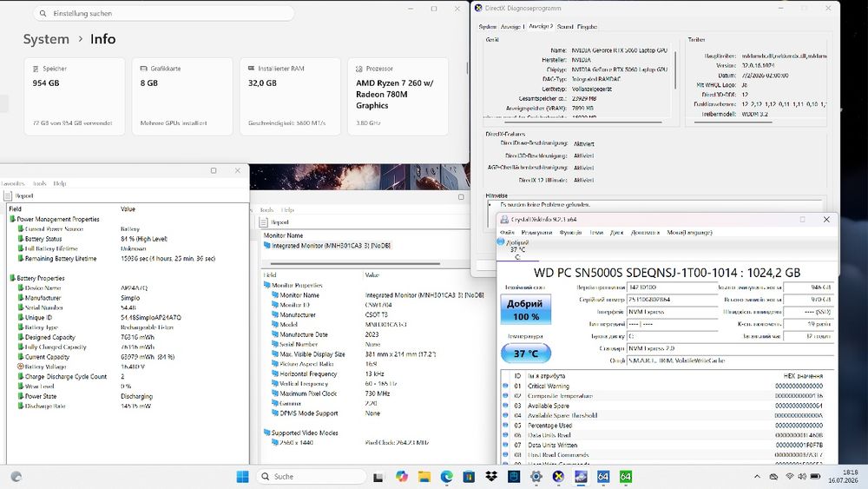Click the Добрий 100 % health status button

point(525,310)
